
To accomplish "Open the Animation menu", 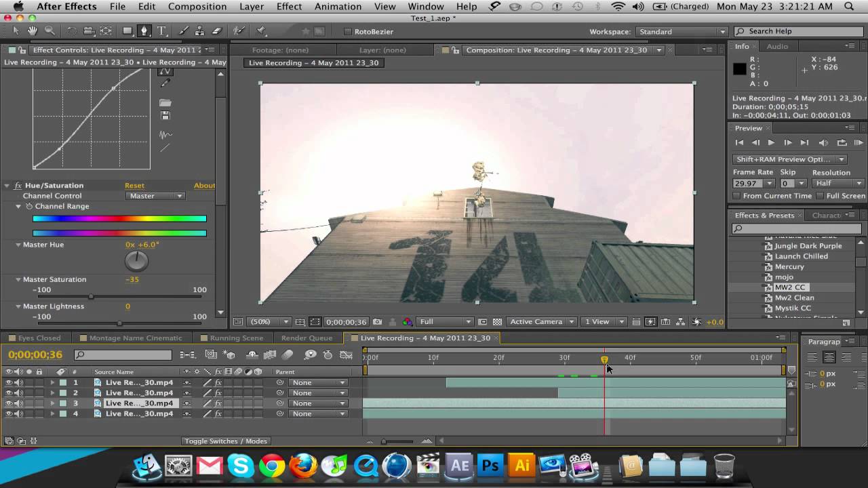I will (338, 7).
